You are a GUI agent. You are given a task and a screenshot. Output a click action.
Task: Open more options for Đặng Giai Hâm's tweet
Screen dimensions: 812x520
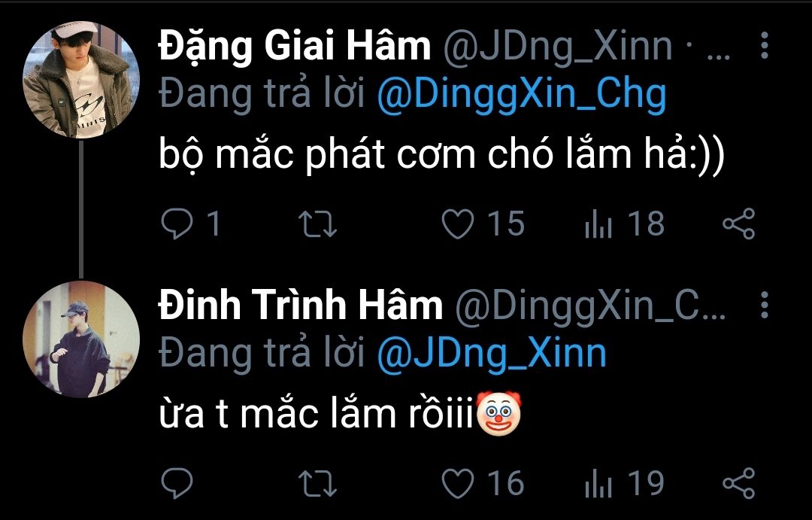pos(765,47)
